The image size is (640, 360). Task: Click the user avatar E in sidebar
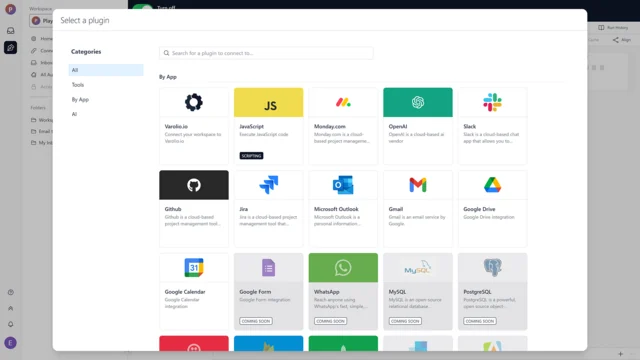[11, 343]
